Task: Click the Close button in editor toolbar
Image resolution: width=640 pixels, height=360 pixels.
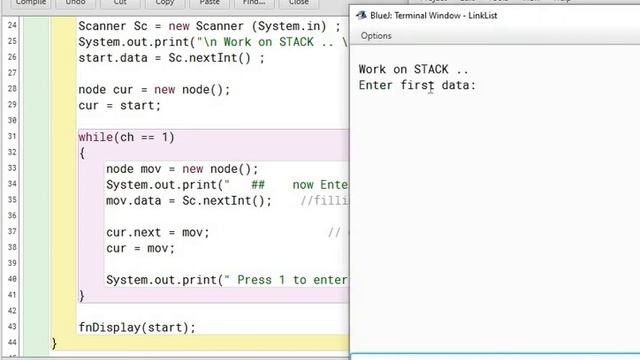Action: pos(299,3)
